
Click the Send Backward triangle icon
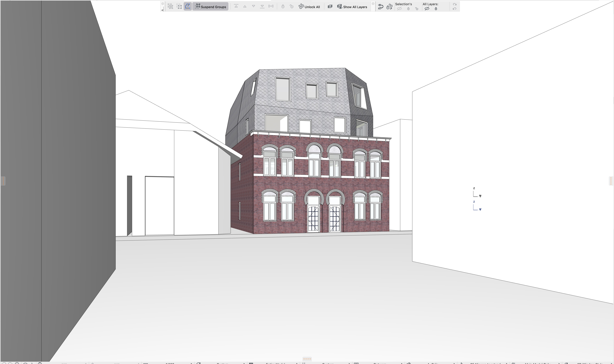[254, 6]
